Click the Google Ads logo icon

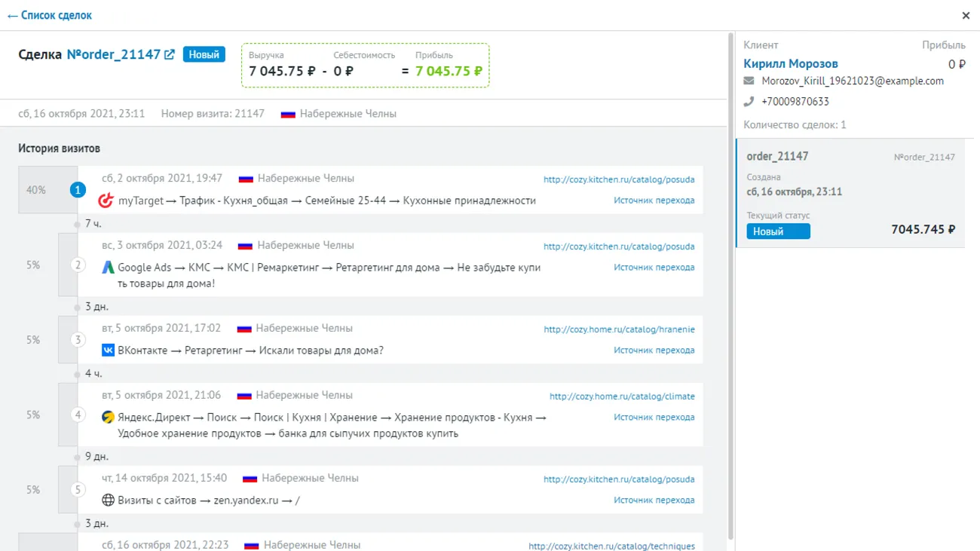108,267
